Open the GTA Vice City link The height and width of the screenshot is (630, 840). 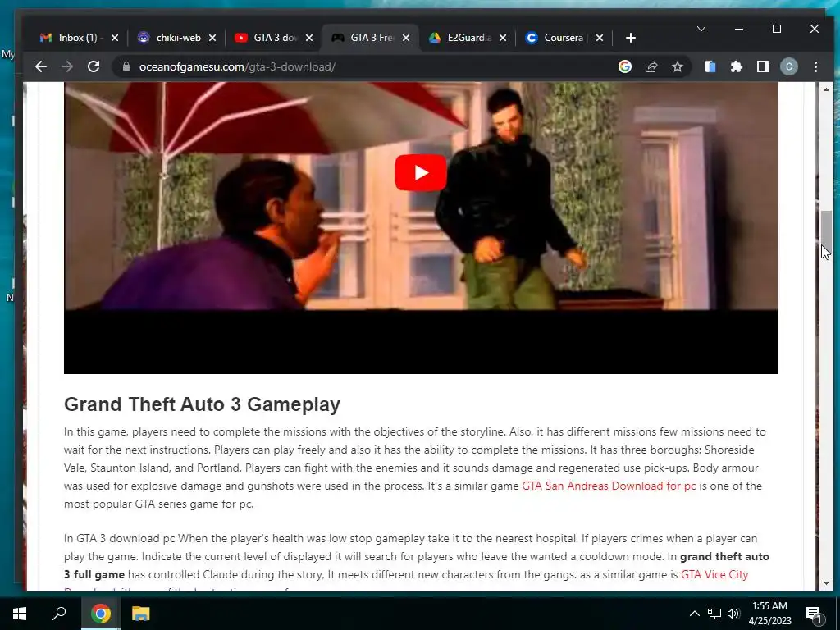click(x=714, y=574)
